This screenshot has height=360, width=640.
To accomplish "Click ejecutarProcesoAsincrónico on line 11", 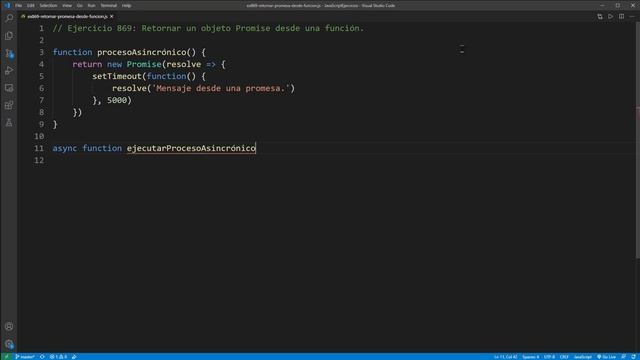I will 191,148.
